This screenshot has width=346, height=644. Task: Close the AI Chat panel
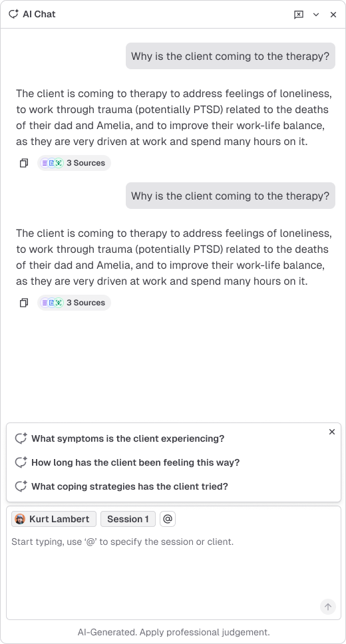tap(333, 15)
